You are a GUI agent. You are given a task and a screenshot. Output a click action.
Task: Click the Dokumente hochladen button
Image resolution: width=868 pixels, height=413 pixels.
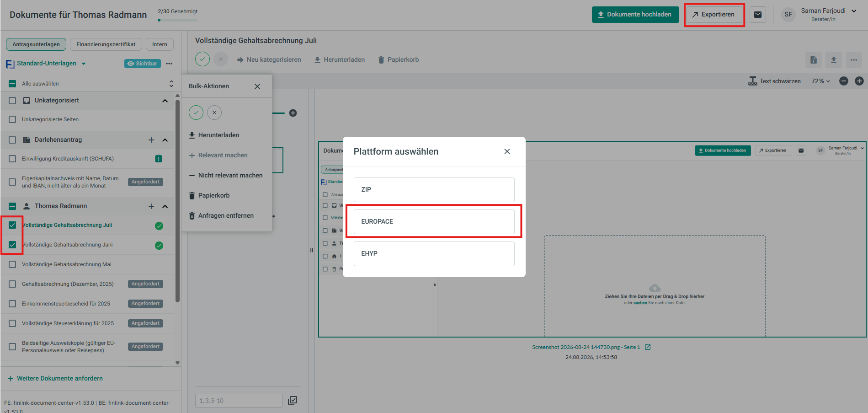[635, 15]
